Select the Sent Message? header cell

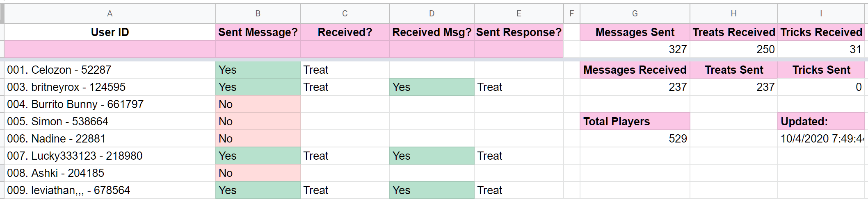258,32
